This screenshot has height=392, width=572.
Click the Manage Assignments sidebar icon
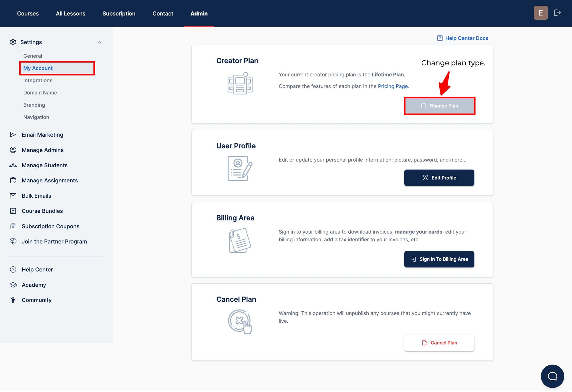click(x=13, y=180)
